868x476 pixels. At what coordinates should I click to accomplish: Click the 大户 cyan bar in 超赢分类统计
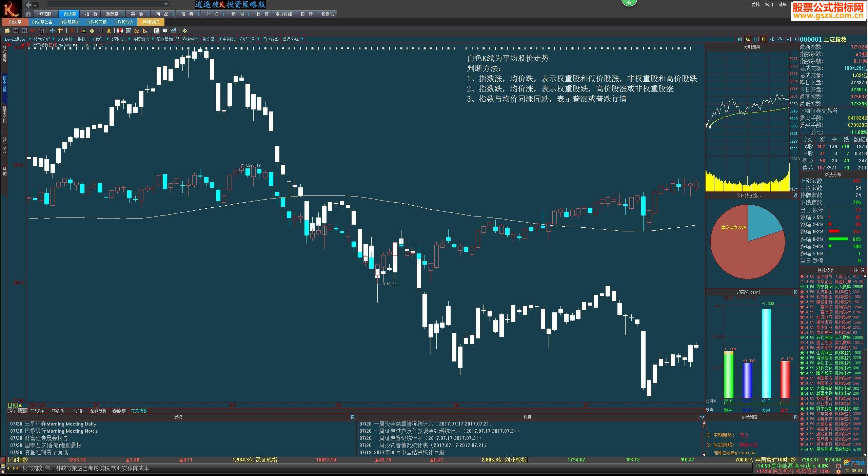[x=766, y=352]
